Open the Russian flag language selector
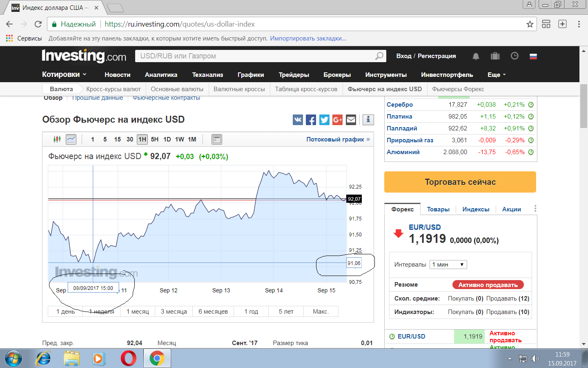 tap(533, 56)
